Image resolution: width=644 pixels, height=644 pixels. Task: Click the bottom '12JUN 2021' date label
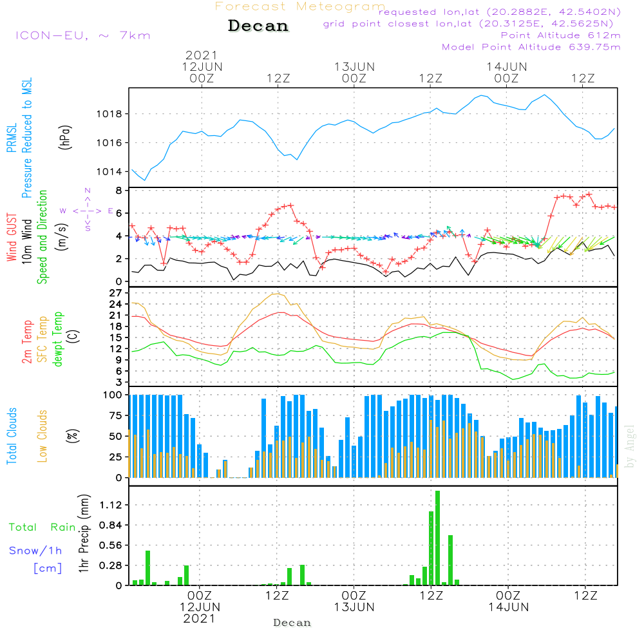click(200, 613)
